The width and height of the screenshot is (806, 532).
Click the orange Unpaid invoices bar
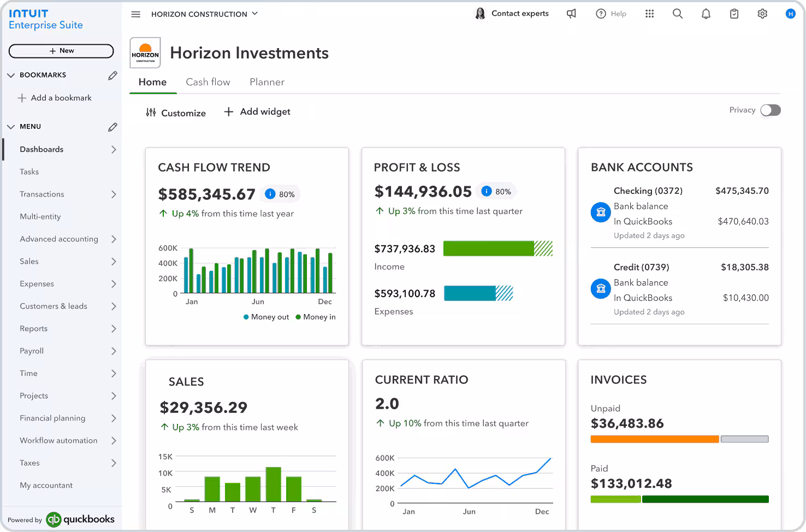pos(654,439)
